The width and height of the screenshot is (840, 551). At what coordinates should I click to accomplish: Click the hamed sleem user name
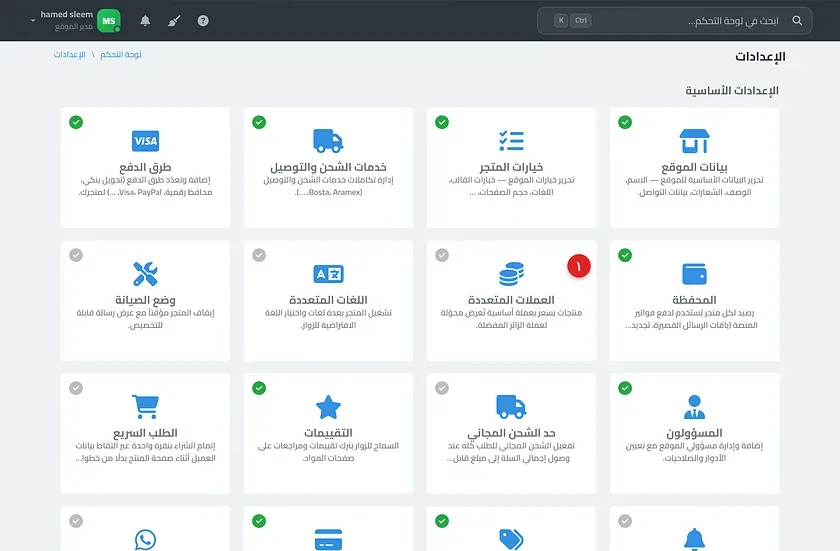[66, 14]
